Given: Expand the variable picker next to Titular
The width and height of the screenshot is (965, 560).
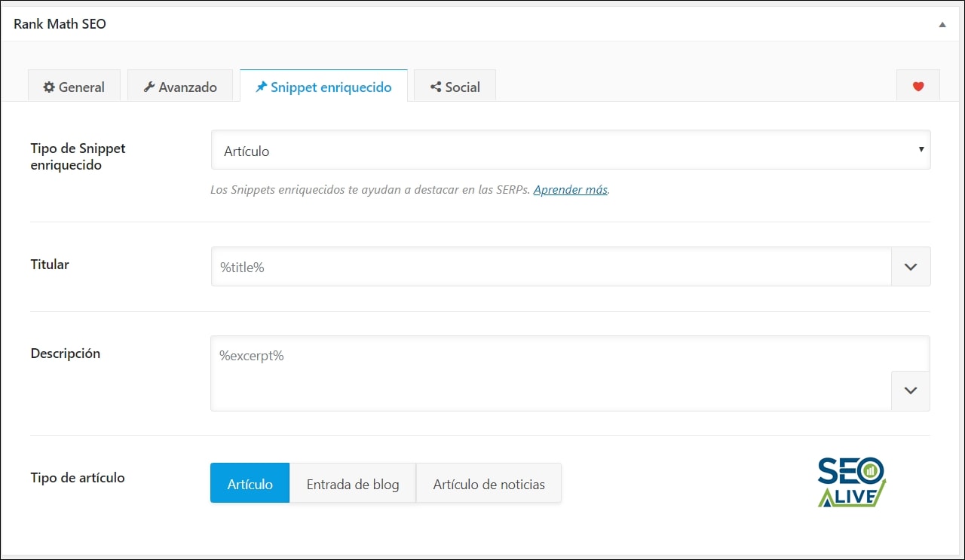Looking at the screenshot, I should [910, 266].
